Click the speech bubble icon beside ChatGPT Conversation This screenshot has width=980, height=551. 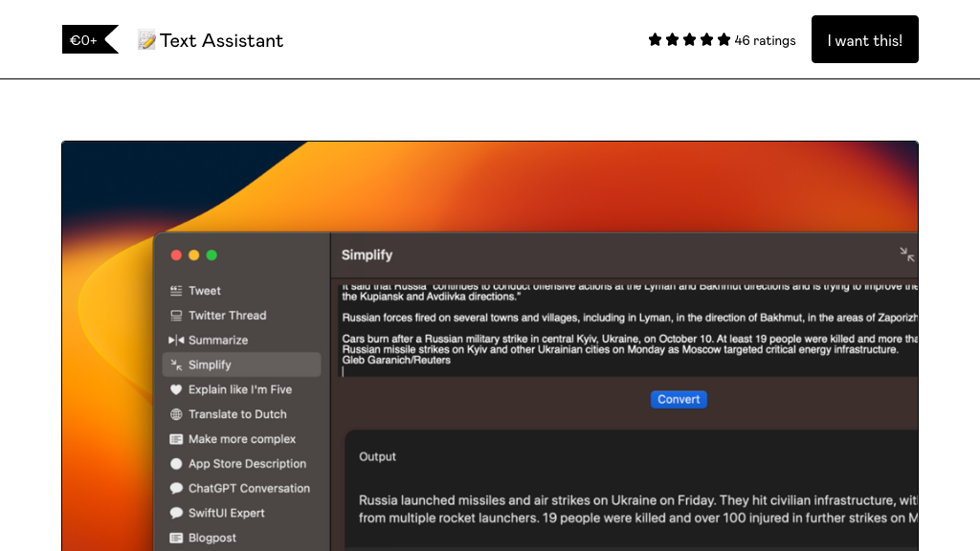(175, 488)
